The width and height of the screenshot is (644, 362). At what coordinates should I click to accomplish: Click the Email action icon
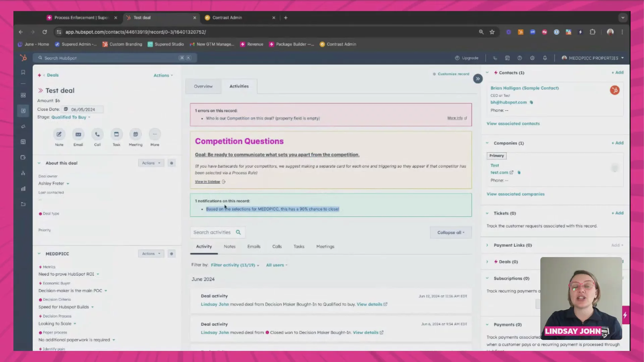[x=78, y=134]
